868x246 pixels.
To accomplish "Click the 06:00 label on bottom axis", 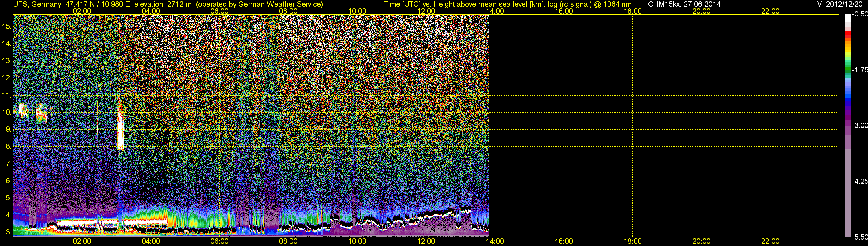I will tap(219, 241).
